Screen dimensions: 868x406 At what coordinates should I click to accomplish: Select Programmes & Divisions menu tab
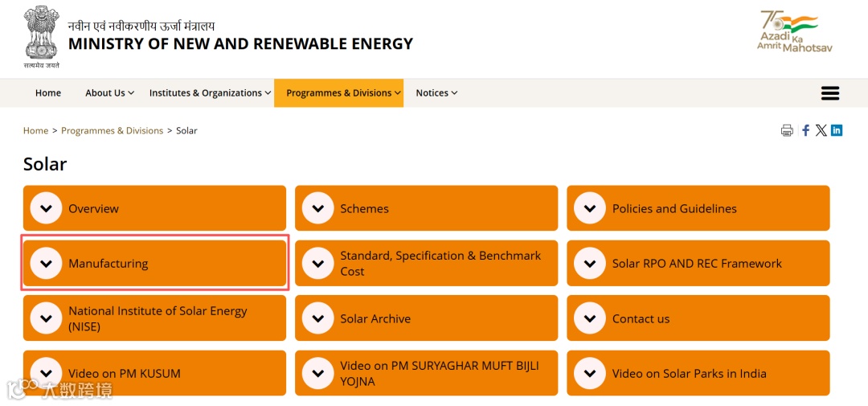point(338,93)
